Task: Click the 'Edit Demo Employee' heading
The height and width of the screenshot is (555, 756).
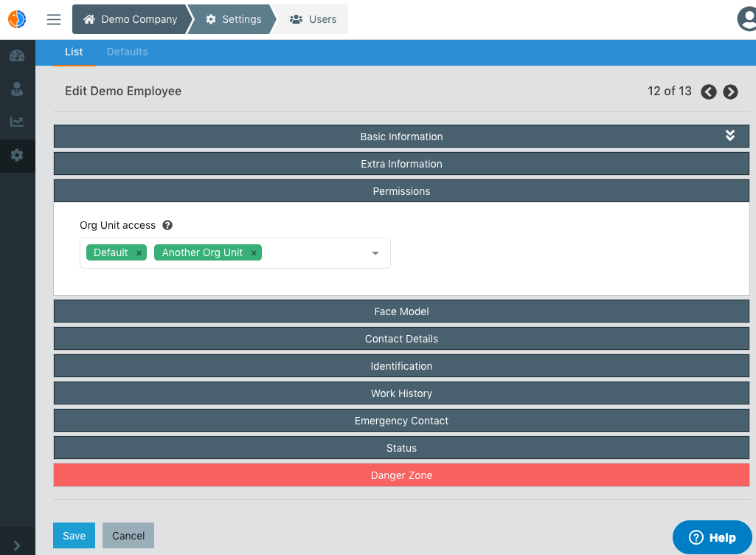Action: coord(123,92)
